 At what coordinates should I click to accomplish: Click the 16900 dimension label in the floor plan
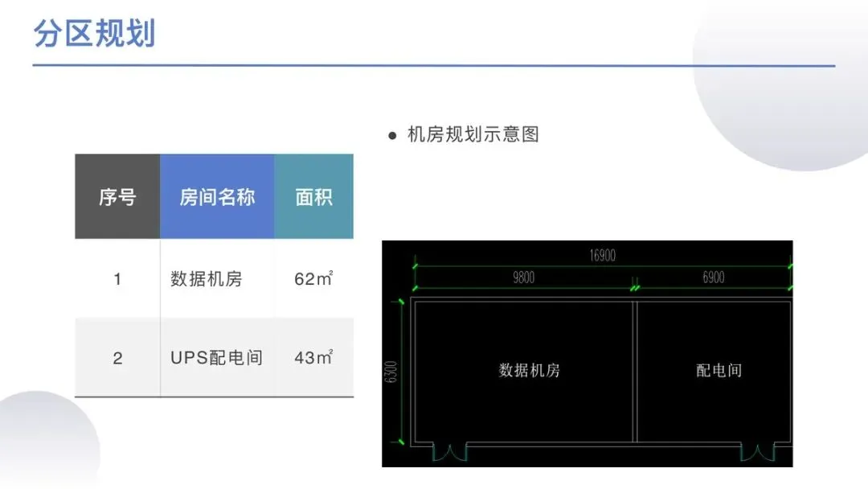click(x=602, y=255)
